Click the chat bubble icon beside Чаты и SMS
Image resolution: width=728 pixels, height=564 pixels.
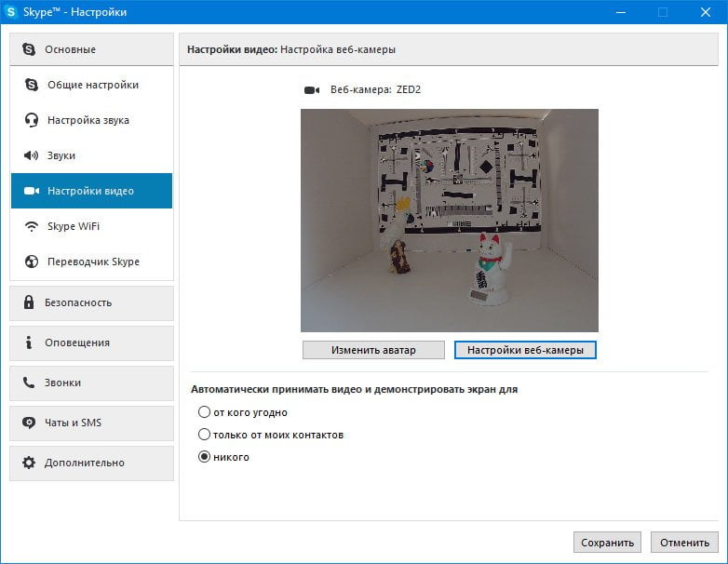[x=29, y=423]
